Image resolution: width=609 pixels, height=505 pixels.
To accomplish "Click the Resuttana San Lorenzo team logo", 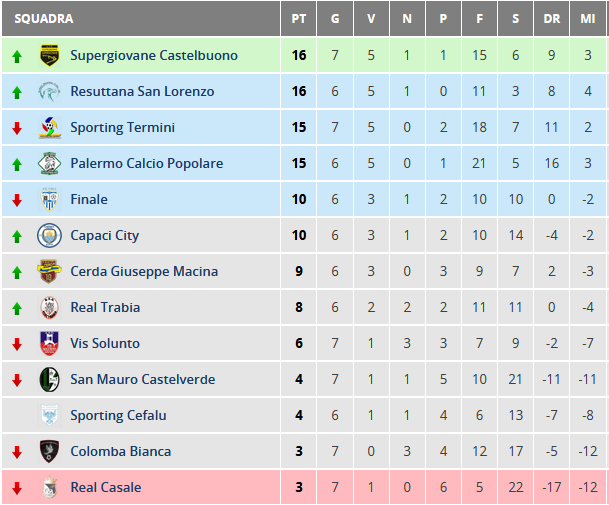I will tap(49, 92).
